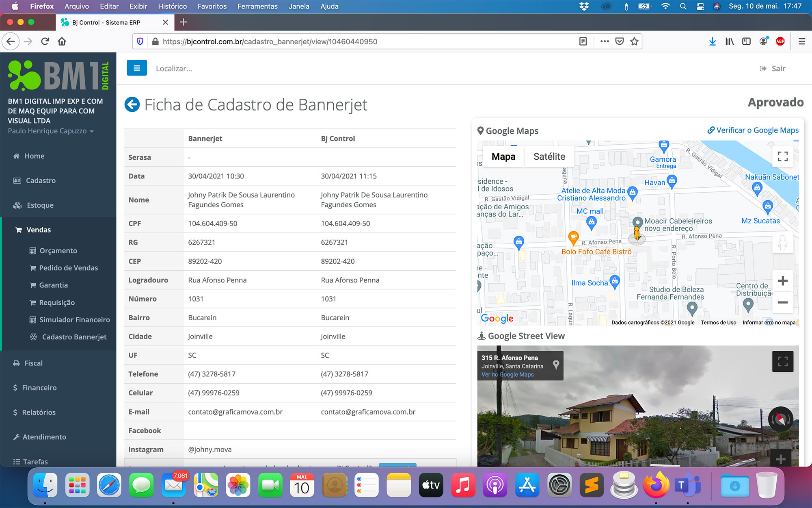Open map fullscreen view icon
The image size is (812, 508).
click(x=782, y=156)
